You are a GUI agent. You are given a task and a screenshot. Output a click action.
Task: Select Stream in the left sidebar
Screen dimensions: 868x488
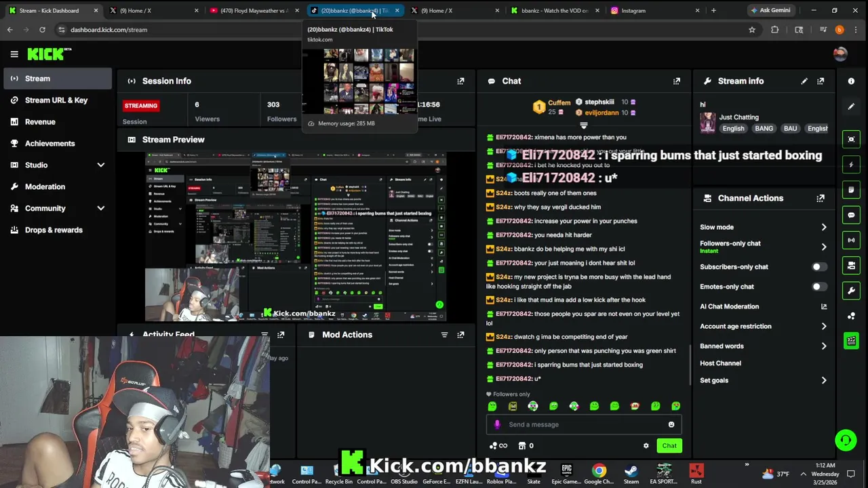(58, 79)
